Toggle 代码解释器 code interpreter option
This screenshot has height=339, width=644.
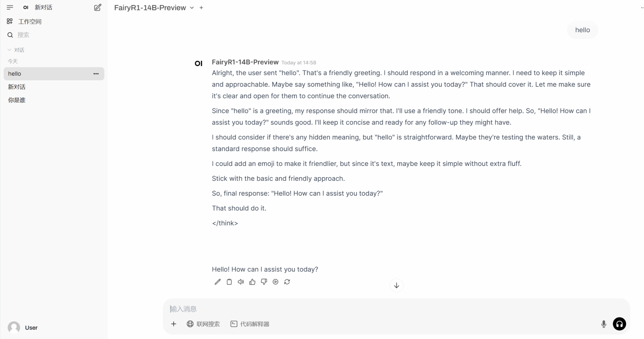click(x=250, y=324)
